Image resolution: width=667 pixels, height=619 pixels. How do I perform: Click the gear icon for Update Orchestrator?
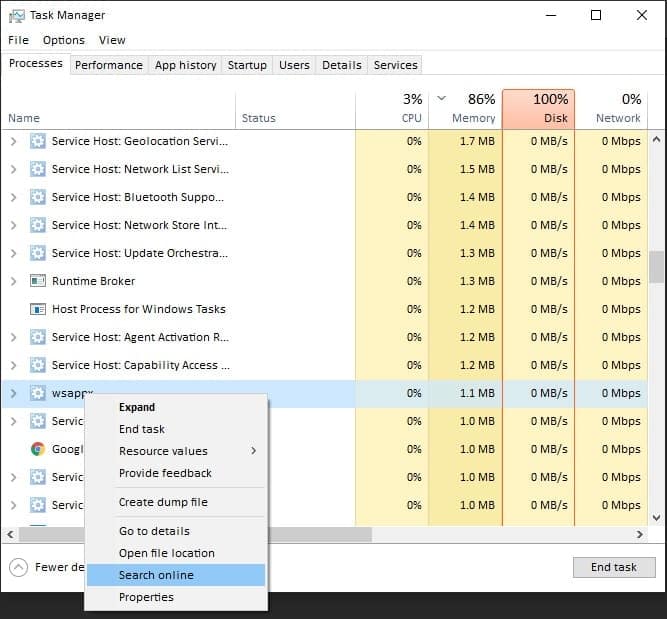coord(38,253)
